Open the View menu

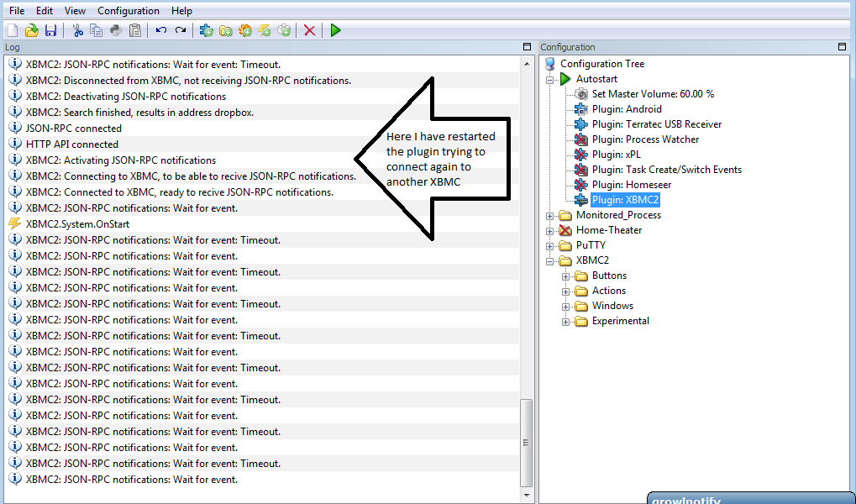click(x=75, y=11)
